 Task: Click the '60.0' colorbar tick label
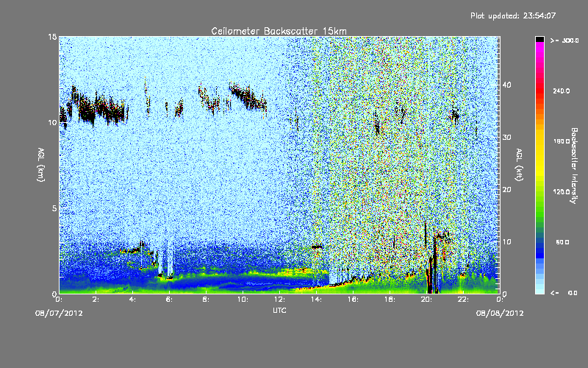(562, 242)
